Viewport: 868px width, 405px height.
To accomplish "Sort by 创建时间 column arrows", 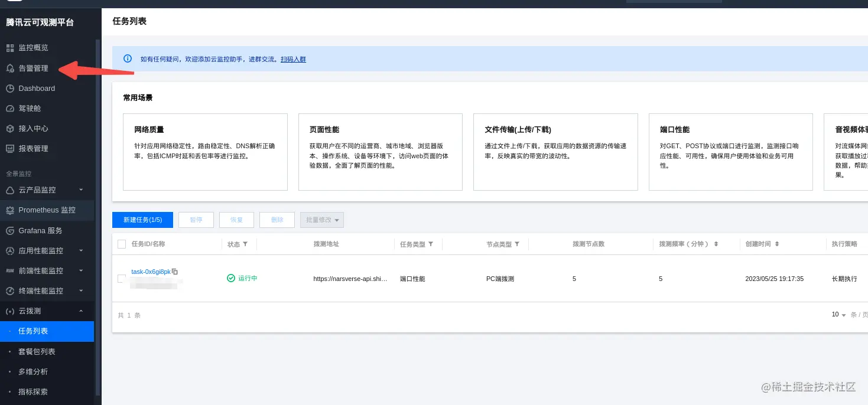I will coord(777,244).
